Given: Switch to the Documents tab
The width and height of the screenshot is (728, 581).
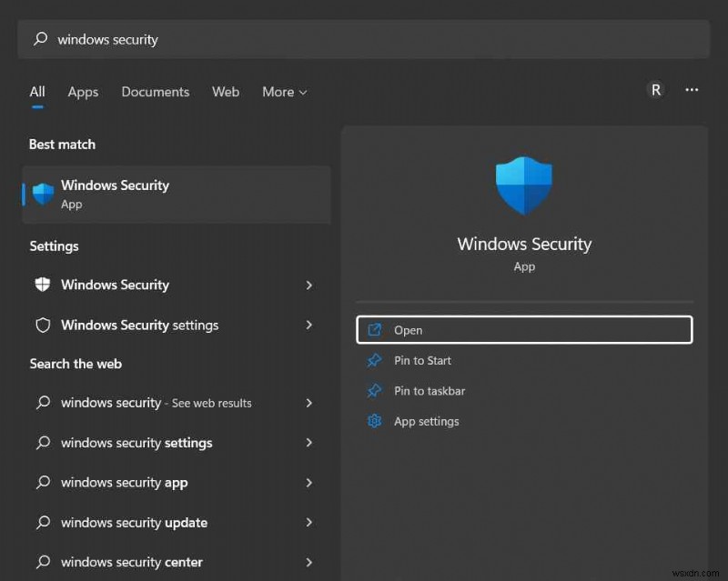Looking at the screenshot, I should click(x=155, y=92).
